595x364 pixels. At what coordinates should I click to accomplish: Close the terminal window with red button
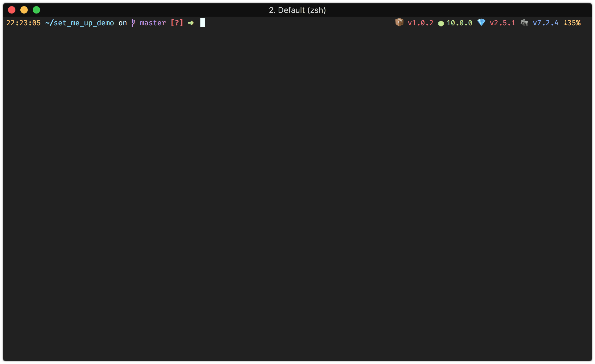(12, 10)
